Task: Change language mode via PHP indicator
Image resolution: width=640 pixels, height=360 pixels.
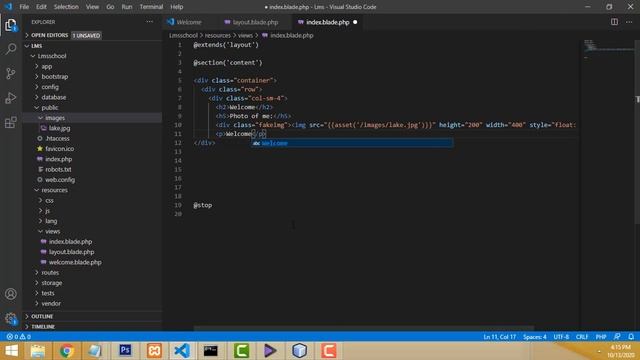Action: (601, 337)
